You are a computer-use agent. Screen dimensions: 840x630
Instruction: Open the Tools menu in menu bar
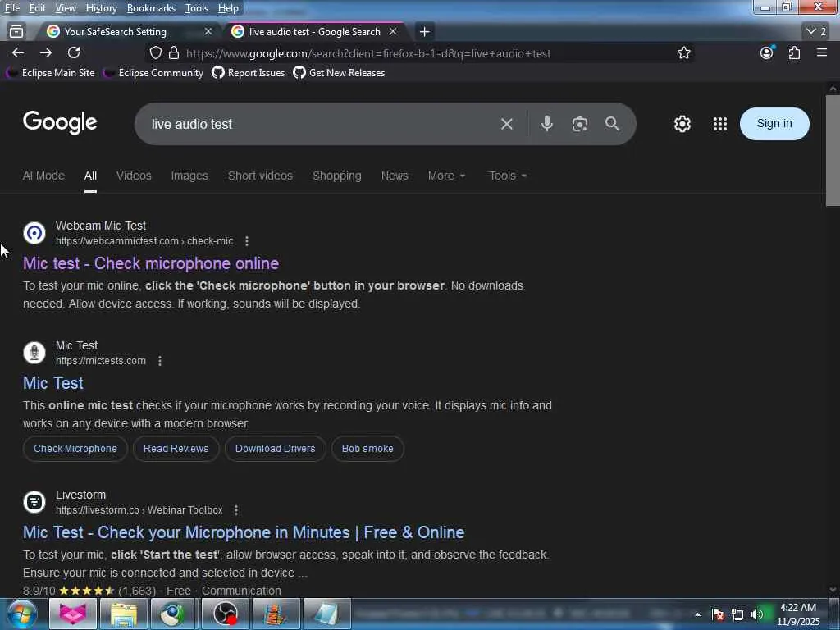pyautogui.click(x=197, y=8)
